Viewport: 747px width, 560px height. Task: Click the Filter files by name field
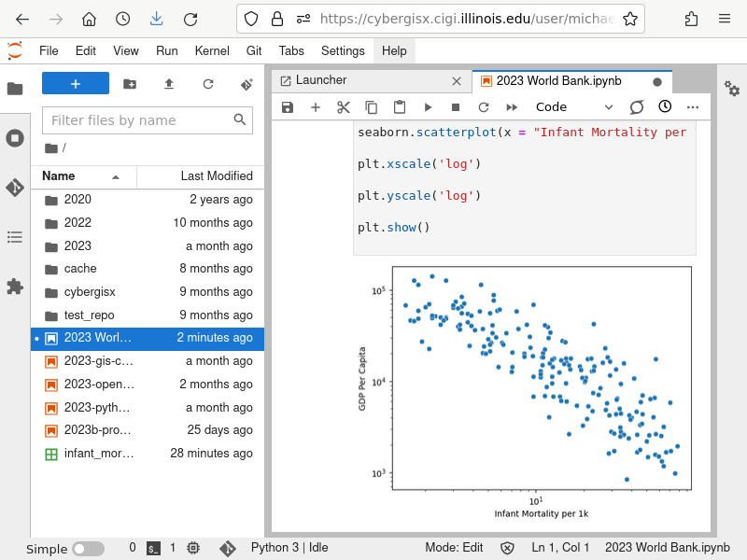point(140,120)
